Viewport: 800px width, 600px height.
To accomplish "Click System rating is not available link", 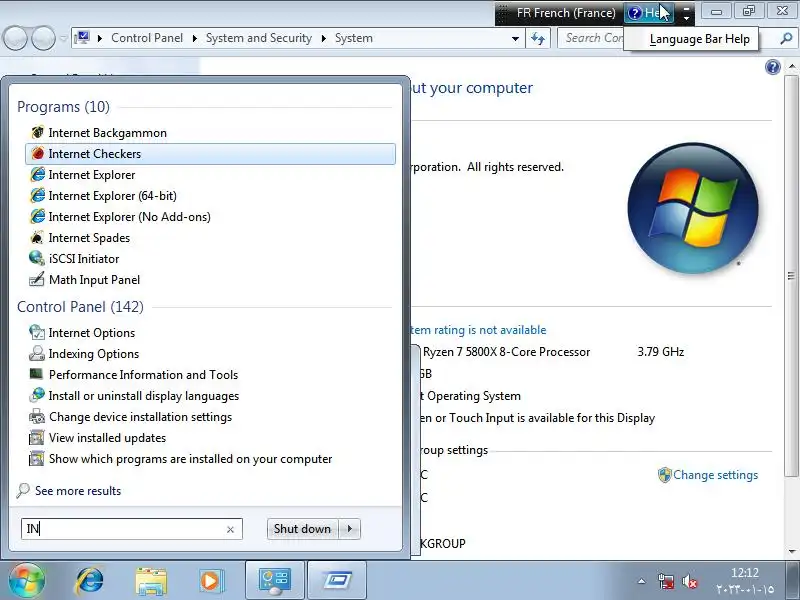I will [x=479, y=330].
